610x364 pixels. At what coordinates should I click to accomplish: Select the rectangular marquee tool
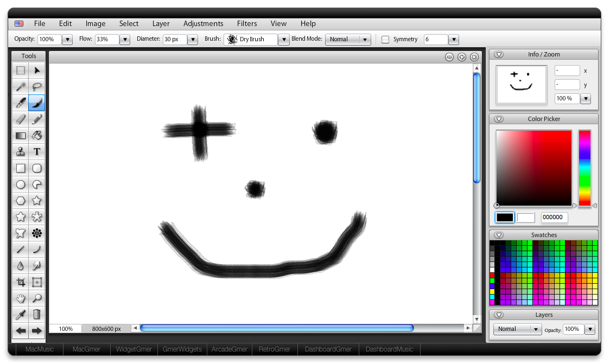click(21, 70)
